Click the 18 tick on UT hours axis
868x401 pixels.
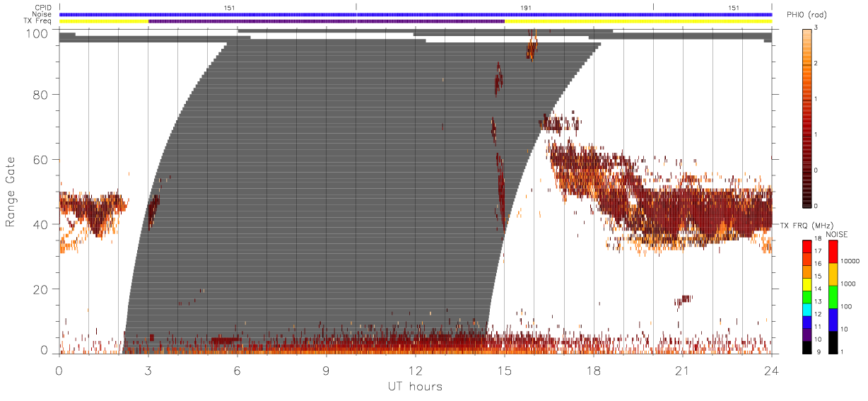point(593,370)
